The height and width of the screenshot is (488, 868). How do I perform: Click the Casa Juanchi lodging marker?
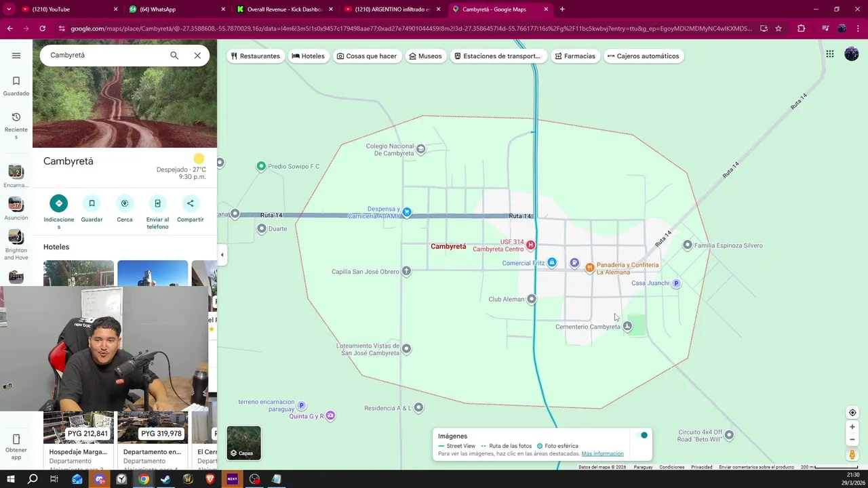[675, 283]
